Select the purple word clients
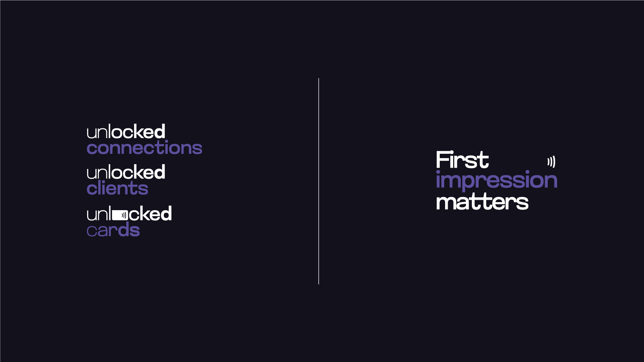The height and width of the screenshot is (362, 644). point(117,188)
